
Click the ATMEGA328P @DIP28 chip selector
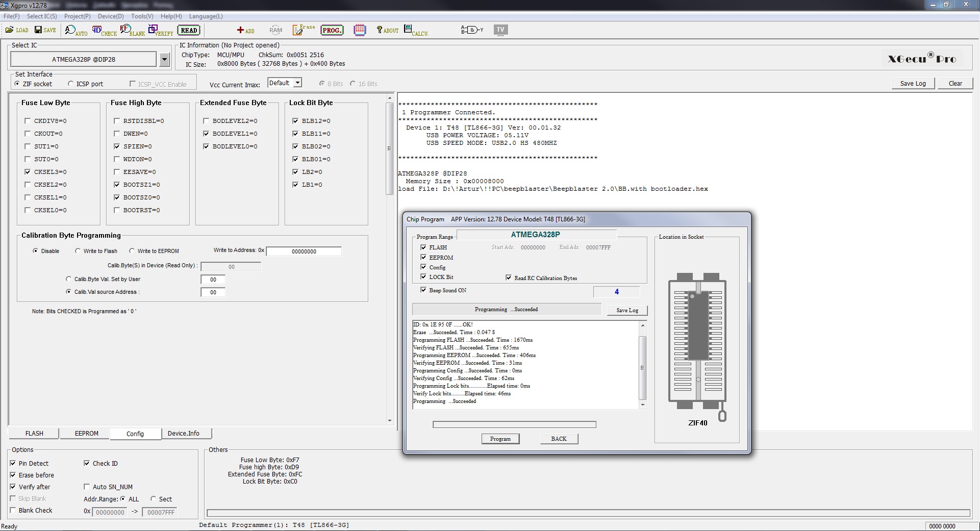click(84, 60)
